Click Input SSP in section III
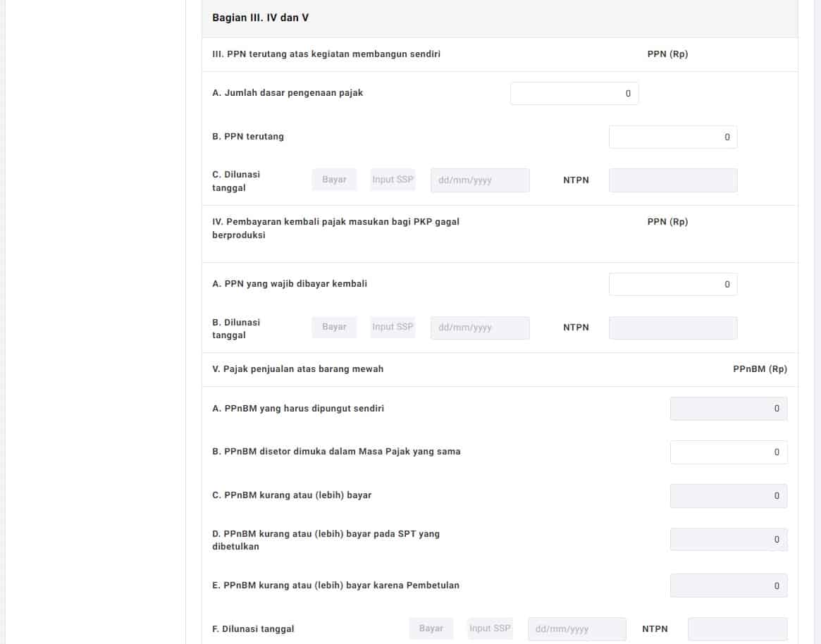 pyautogui.click(x=393, y=180)
